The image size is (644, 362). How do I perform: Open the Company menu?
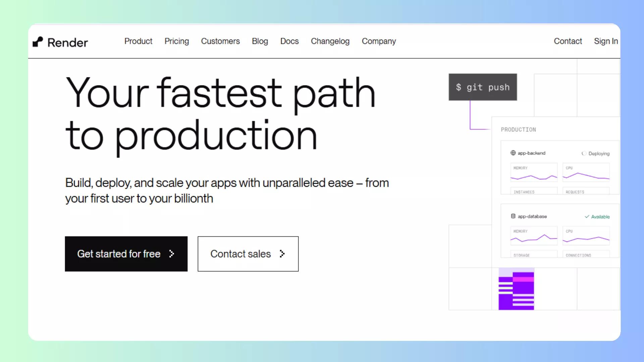pyautogui.click(x=379, y=41)
